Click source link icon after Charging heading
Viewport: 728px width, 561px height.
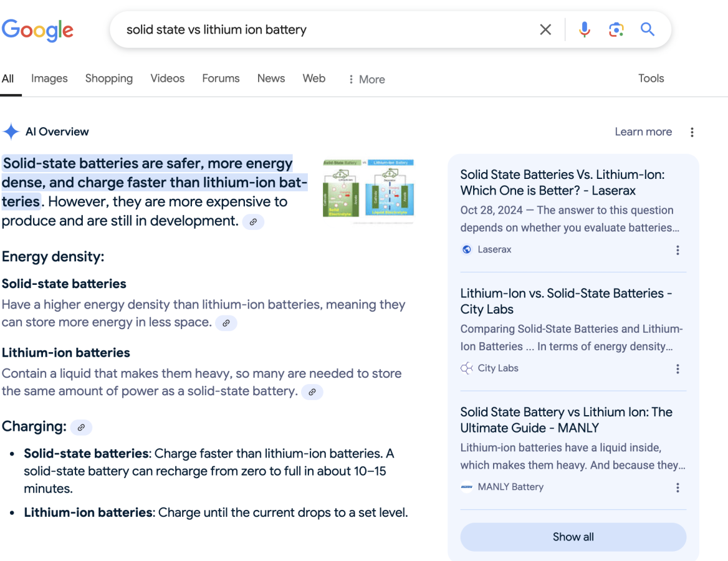[x=81, y=428]
